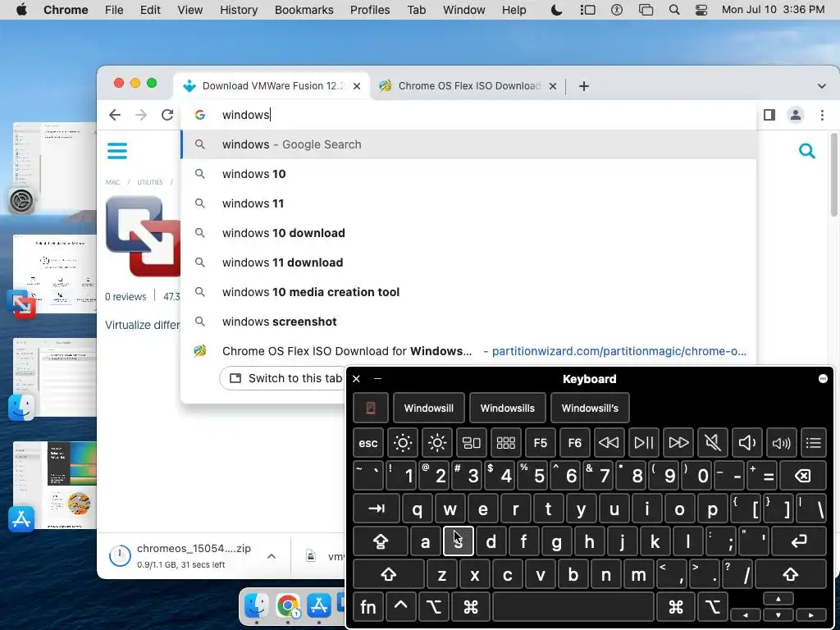The width and height of the screenshot is (840, 630).
Task: Click the space bar key
Action: (x=573, y=607)
